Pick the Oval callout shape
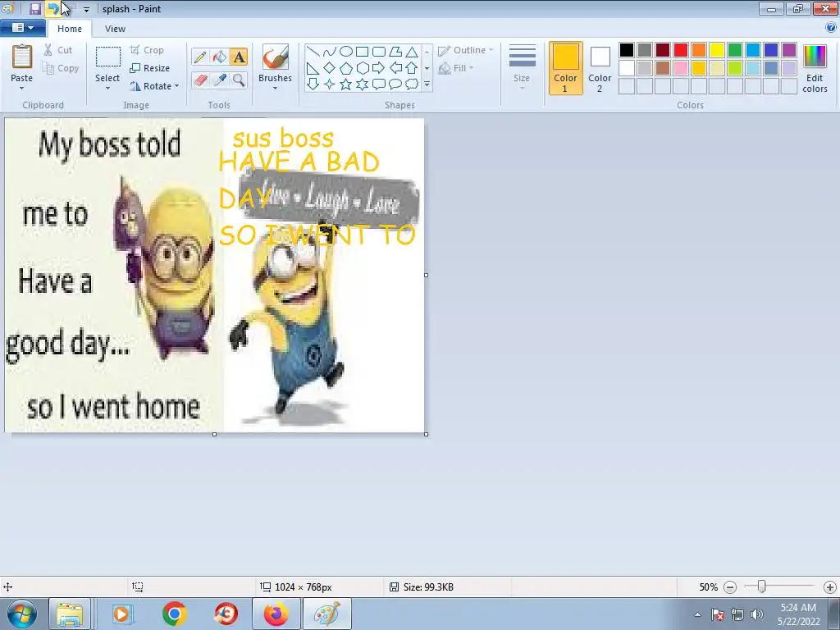This screenshot has width=840, height=630. tap(395, 84)
